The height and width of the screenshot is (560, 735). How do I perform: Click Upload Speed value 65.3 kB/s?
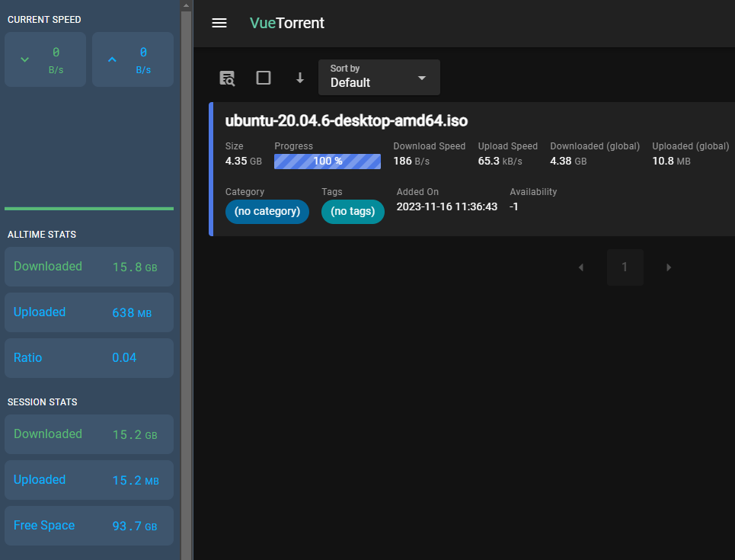pyautogui.click(x=500, y=162)
